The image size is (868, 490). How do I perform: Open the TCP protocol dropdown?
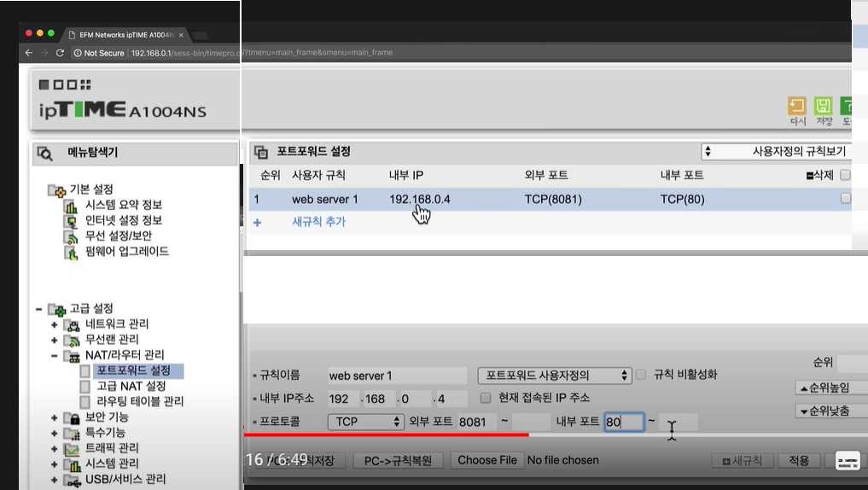click(366, 422)
